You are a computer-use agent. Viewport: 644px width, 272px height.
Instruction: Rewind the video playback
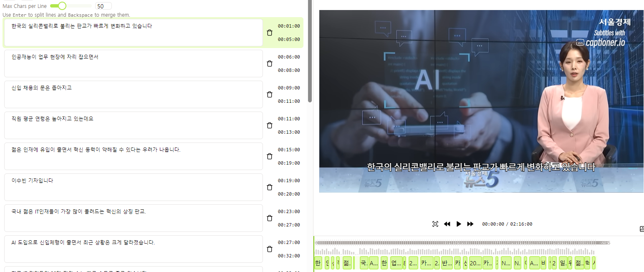(x=447, y=224)
